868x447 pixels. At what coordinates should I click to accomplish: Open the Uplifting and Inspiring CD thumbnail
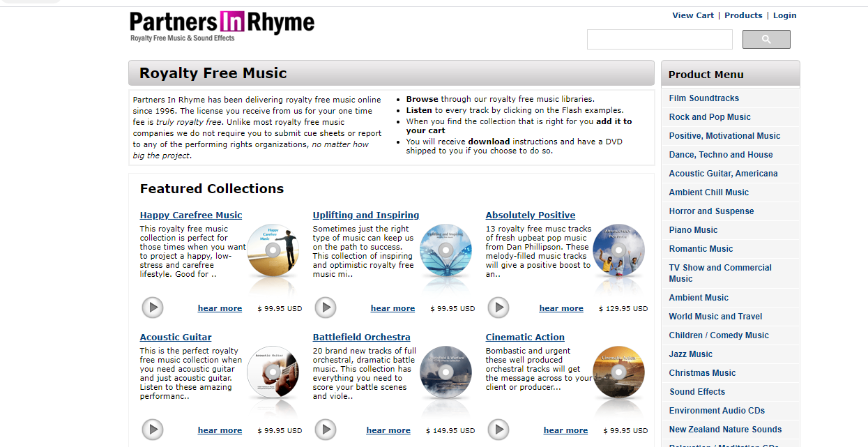[x=446, y=250]
